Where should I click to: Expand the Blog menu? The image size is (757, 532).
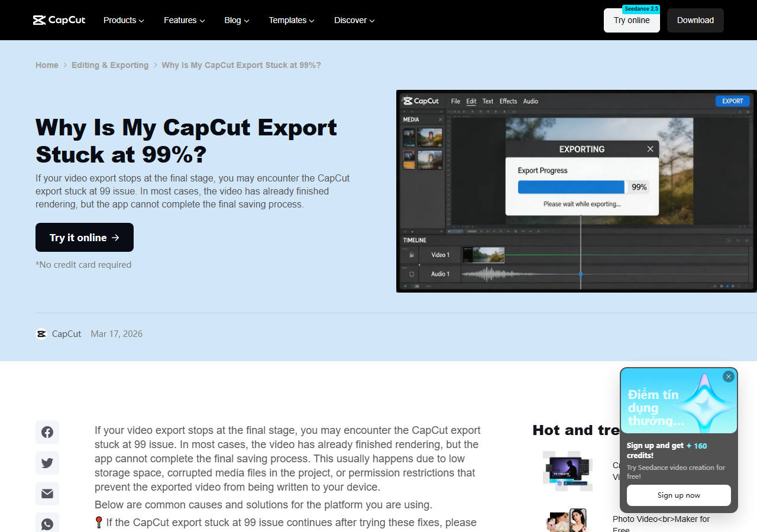(x=237, y=20)
